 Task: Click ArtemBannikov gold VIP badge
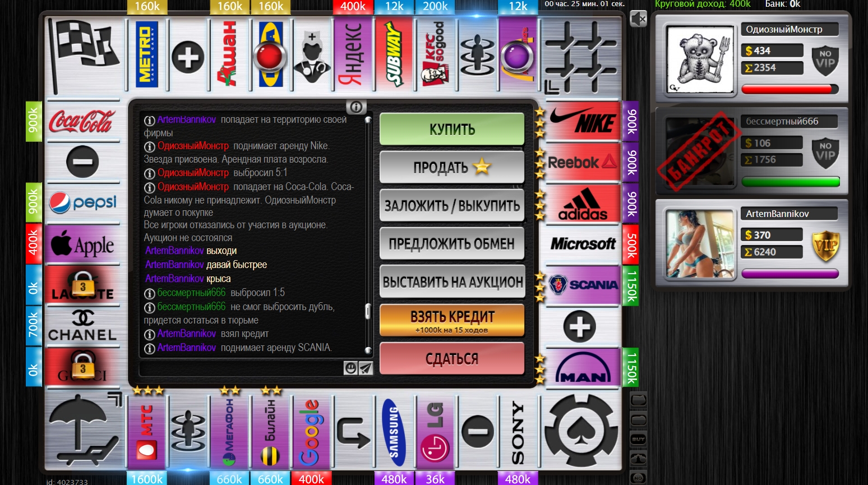[x=825, y=245]
